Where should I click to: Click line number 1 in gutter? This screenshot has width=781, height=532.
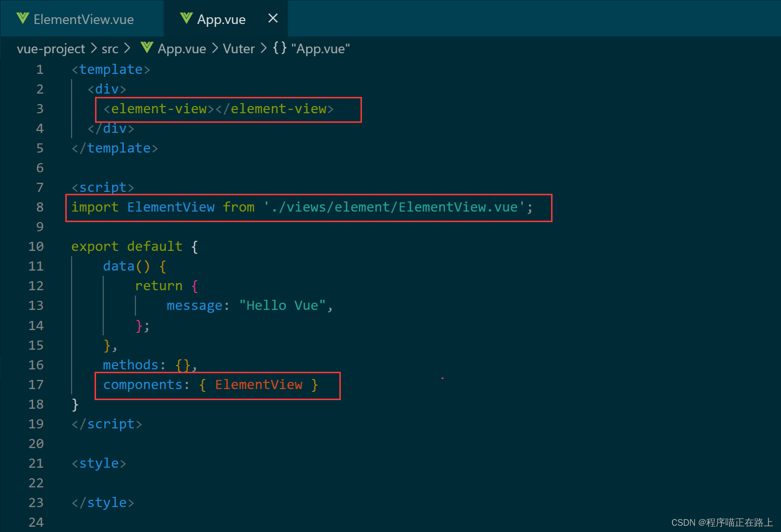40,70
